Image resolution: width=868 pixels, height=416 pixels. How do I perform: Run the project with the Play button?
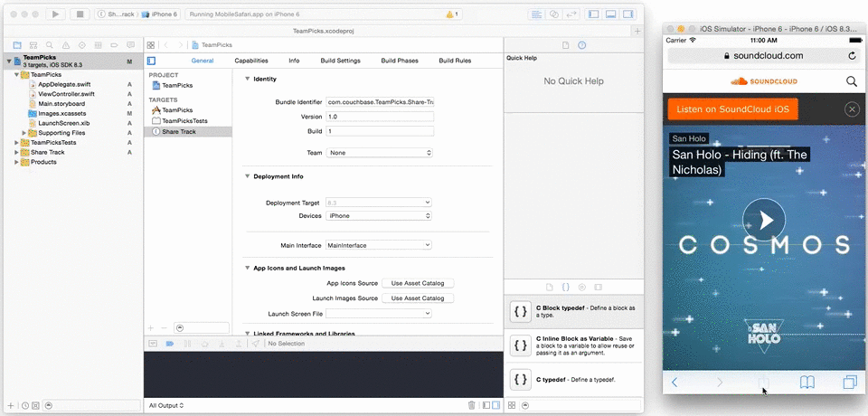(55, 14)
